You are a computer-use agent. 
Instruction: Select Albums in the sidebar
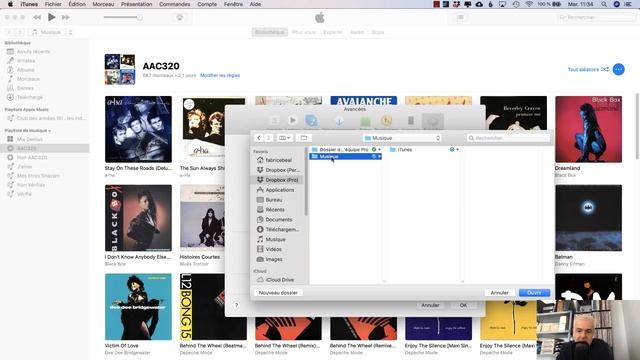click(x=26, y=70)
